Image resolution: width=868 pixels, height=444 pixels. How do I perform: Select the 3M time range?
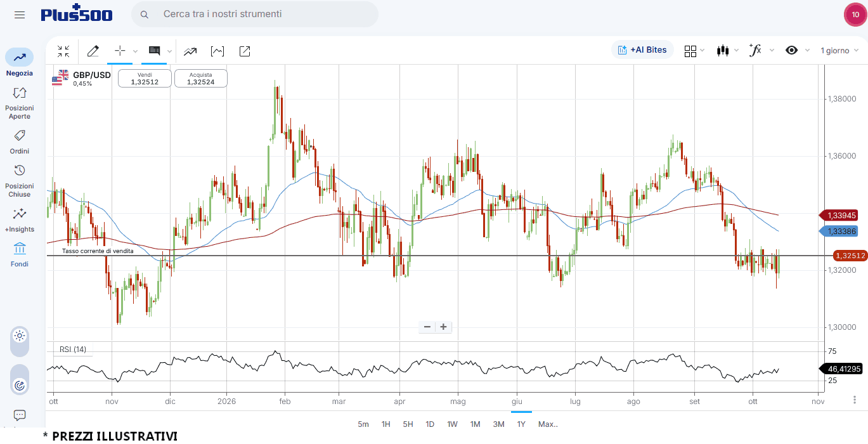pyautogui.click(x=498, y=424)
